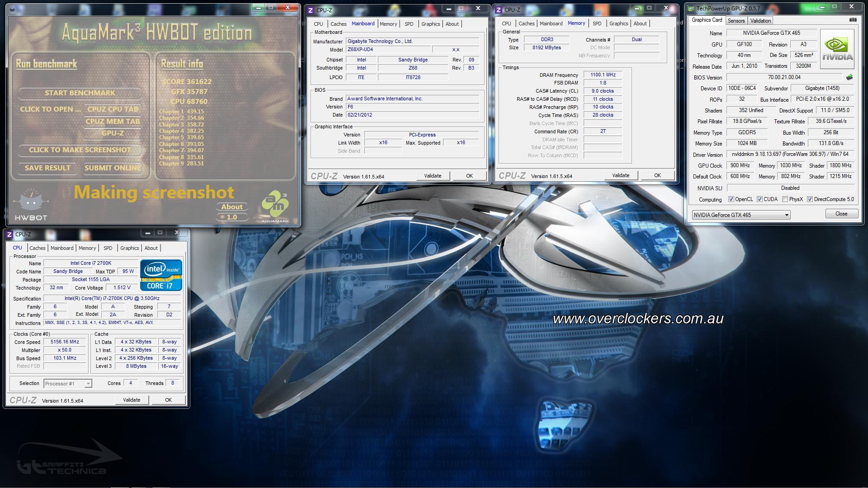Click the Close button in GPU-Z

coord(841,214)
